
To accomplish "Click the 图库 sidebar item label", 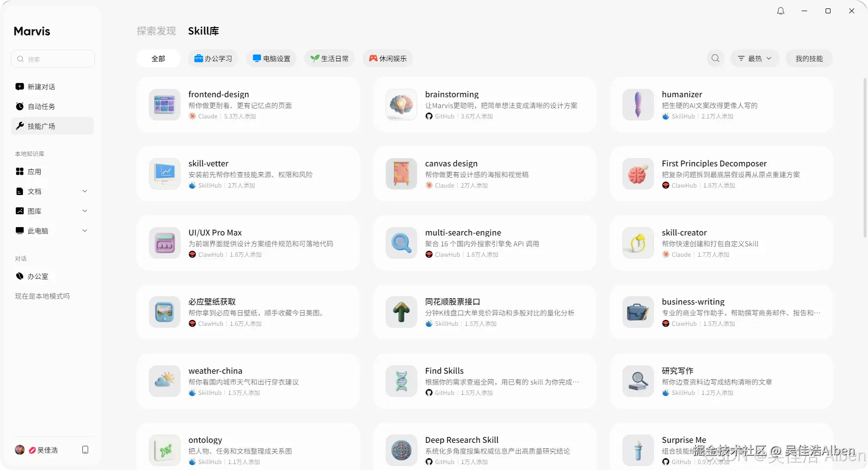I will coord(35,211).
